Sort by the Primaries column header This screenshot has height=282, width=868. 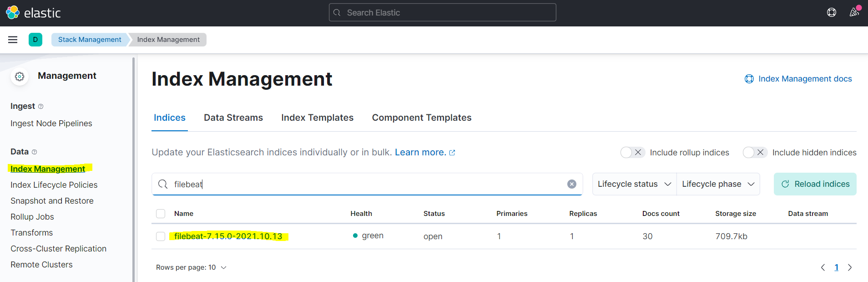point(512,214)
